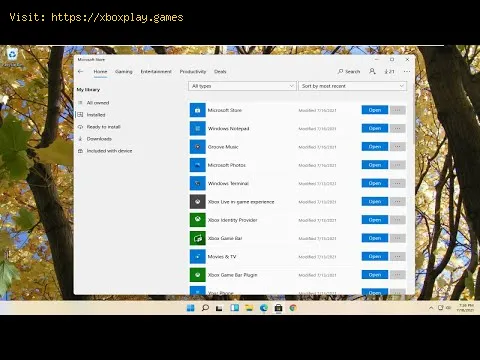Screen dimensions: 480x360
Task: Click the Xbox Live in-game experience name
Action: tap(241, 202)
